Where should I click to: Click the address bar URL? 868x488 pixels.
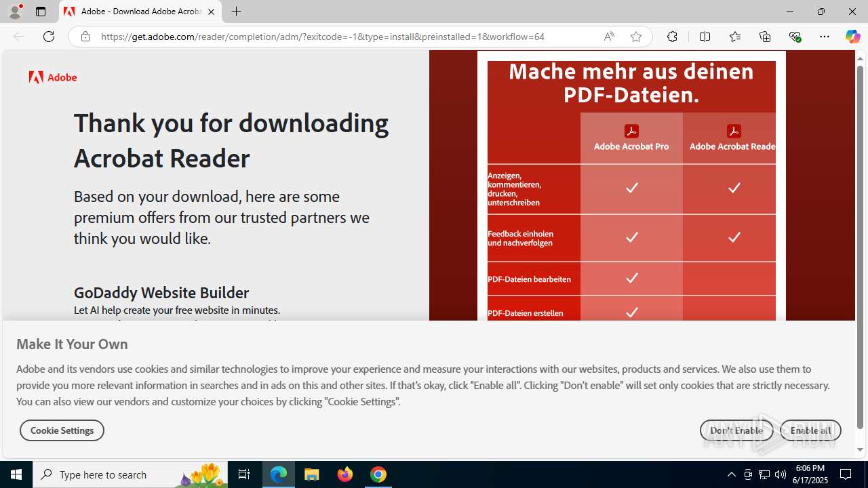click(323, 37)
